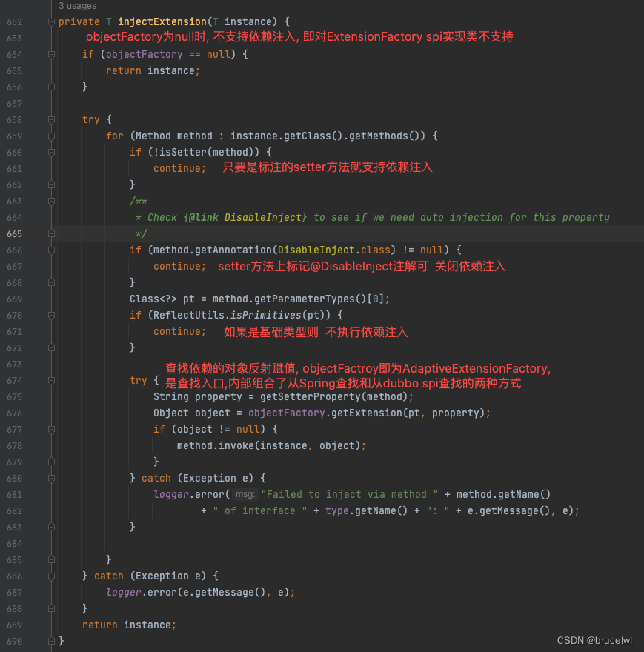The width and height of the screenshot is (644, 652).
Task: Fold the object null check at line 677
Action: (x=51, y=430)
